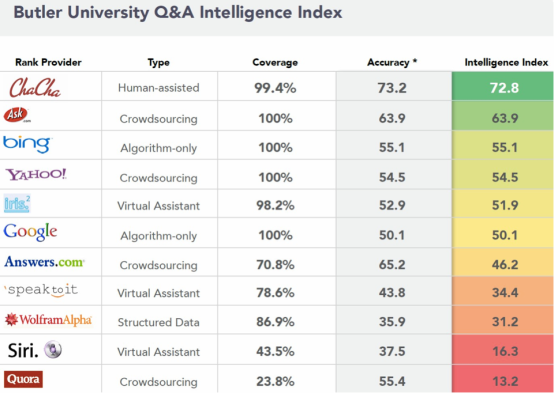Click the Butler University Q&A title
The image size is (558, 397).
tap(178, 12)
